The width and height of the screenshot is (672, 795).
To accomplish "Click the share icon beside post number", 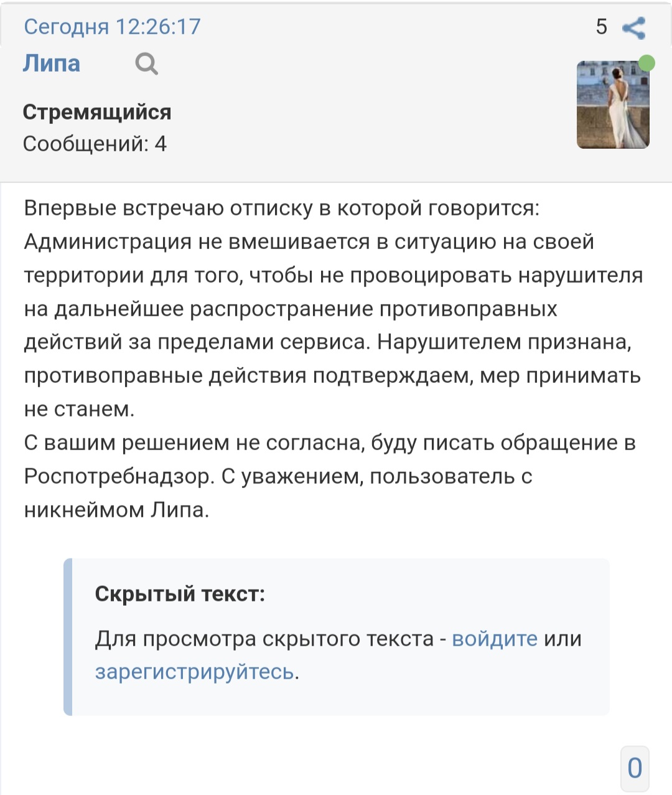I will [x=633, y=27].
